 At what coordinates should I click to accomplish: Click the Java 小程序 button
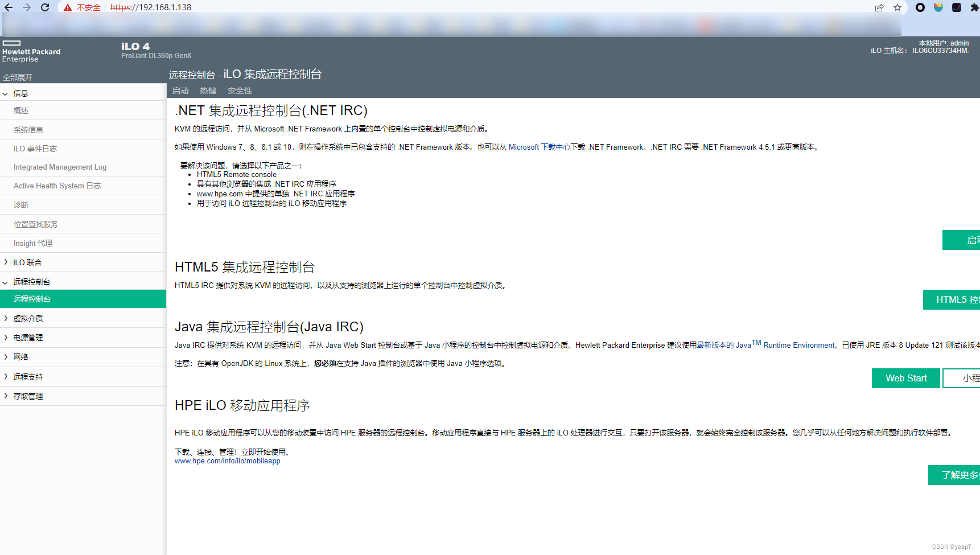pos(962,378)
